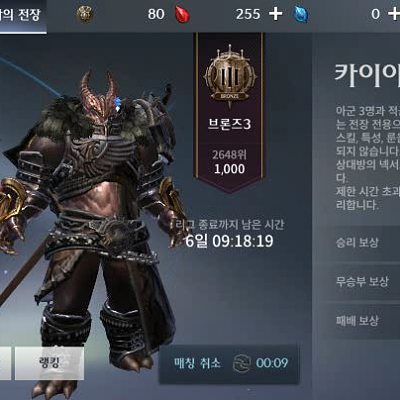
Task: Click the 1,000 rank points value
Action: [x=230, y=169]
